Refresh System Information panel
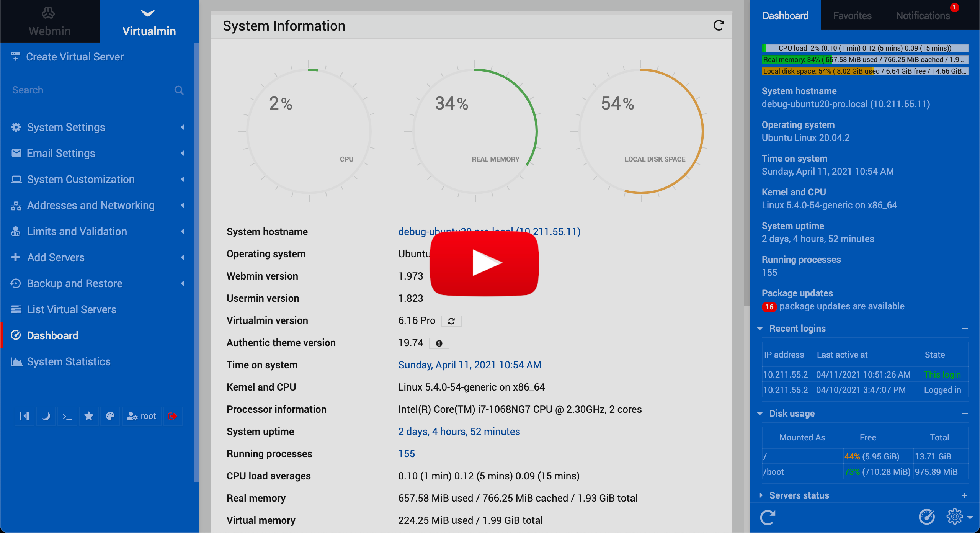 click(x=719, y=26)
